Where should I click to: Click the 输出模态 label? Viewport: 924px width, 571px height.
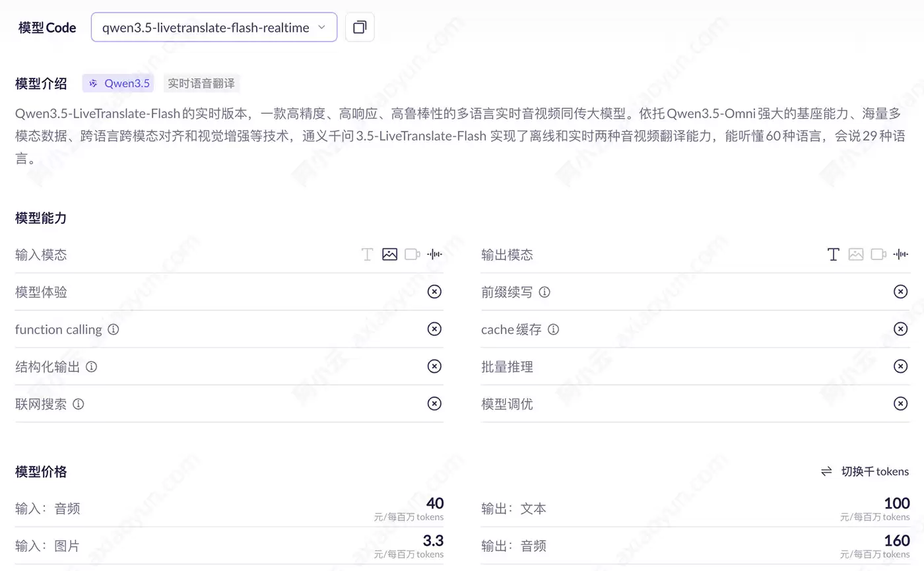coord(507,255)
